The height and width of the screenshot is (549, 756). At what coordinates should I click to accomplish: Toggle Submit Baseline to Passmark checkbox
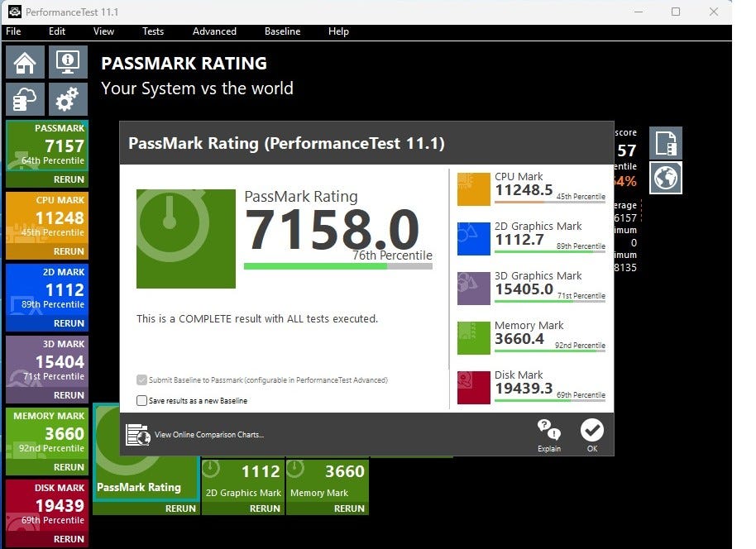(x=141, y=380)
